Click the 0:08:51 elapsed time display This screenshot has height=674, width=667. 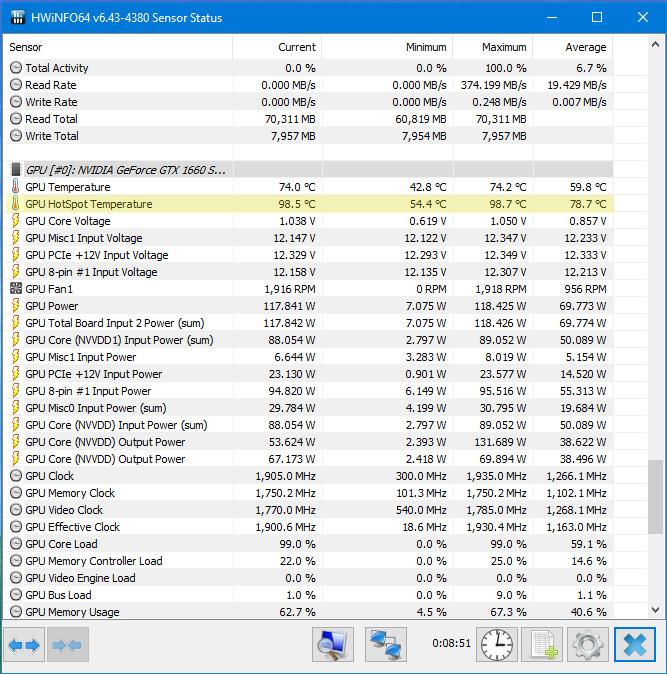point(451,643)
